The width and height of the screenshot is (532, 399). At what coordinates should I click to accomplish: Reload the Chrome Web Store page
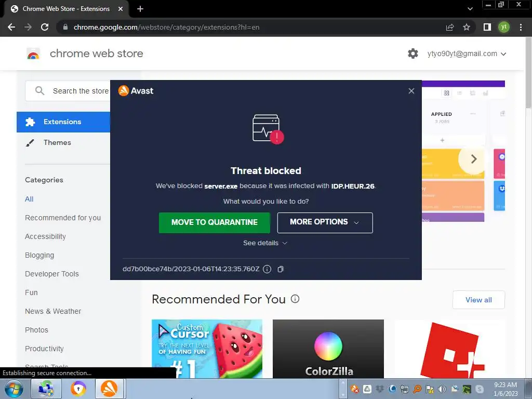click(x=45, y=27)
